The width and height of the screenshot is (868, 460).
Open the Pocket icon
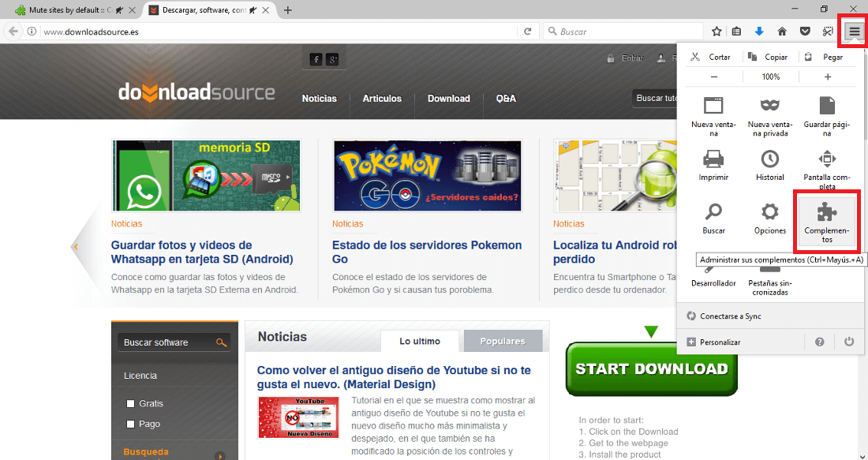pos(806,32)
